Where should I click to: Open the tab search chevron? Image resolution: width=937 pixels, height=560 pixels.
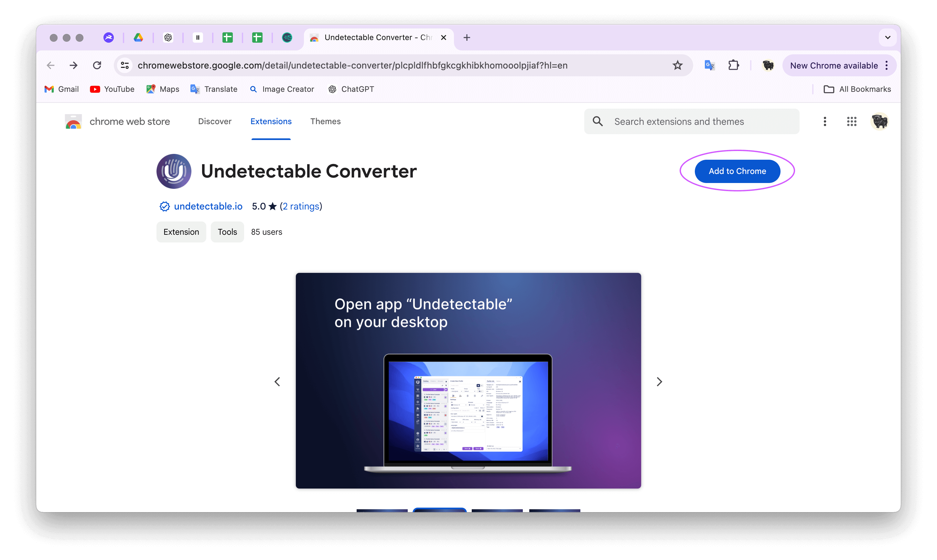click(x=888, y=38)
